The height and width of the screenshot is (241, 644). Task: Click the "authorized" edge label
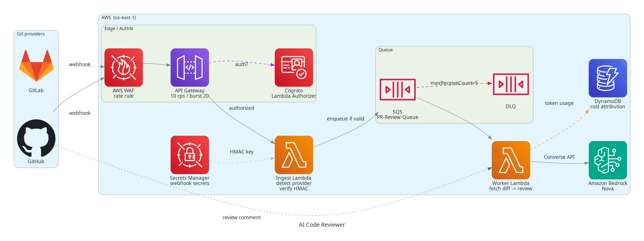(x=241, y=108)
